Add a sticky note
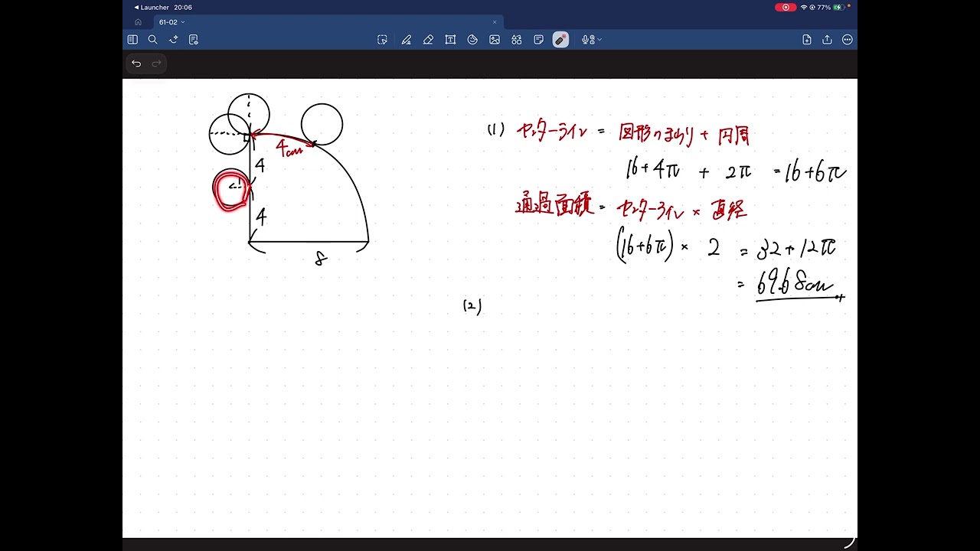Screen dimensions: 980x551 [539, 40]
